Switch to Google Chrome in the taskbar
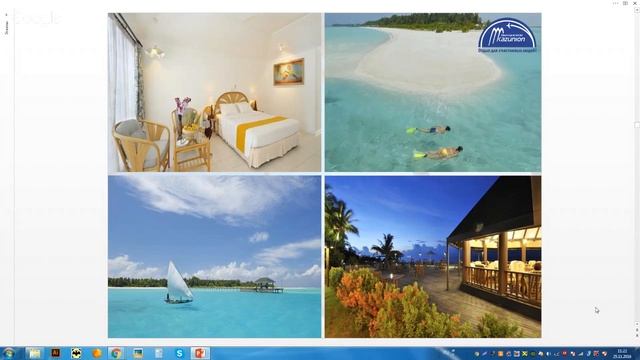Viewport: 640px width, 360px height. coord(116,353)
